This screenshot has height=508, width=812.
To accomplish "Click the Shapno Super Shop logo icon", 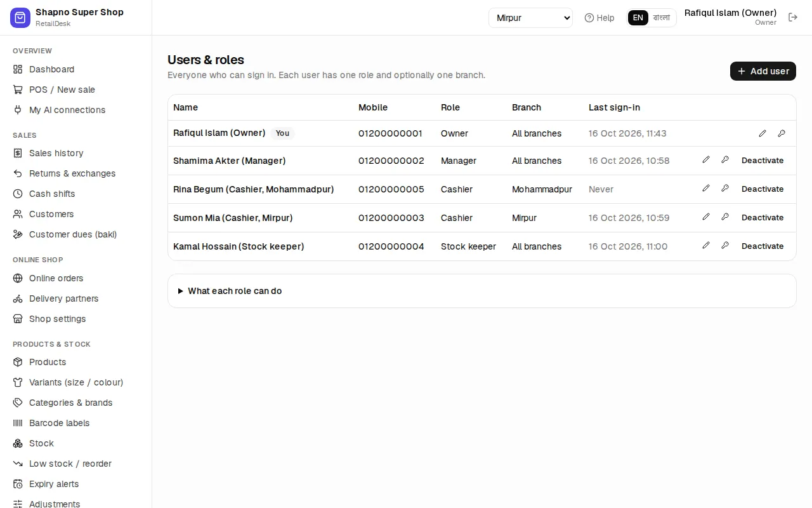I will coord(20,18).
